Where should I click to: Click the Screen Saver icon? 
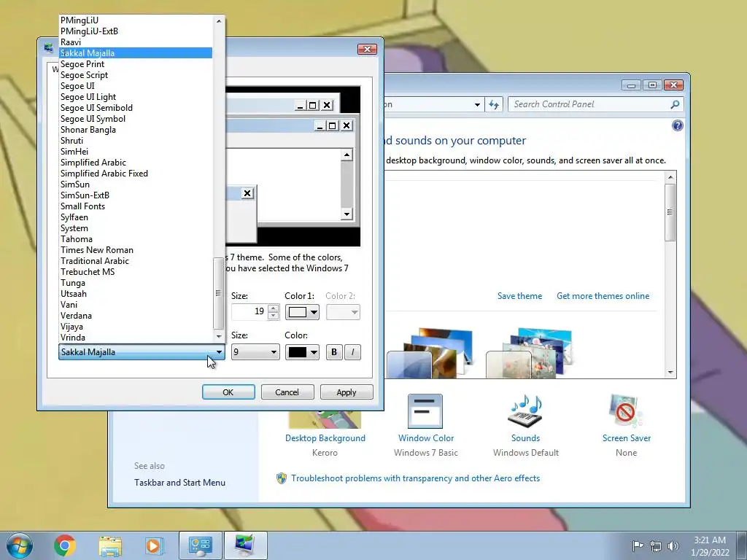(x=626, y=411)
